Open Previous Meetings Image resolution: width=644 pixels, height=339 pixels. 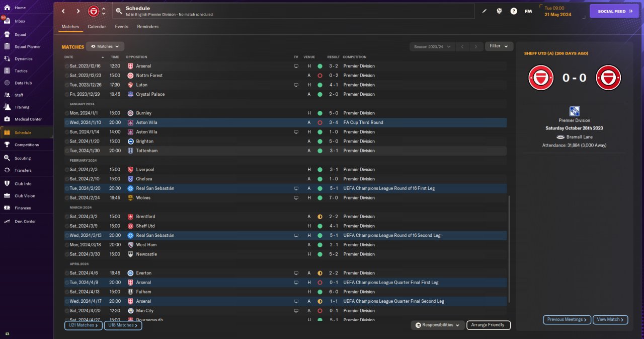pyautogui.click(x=568, y=319)
